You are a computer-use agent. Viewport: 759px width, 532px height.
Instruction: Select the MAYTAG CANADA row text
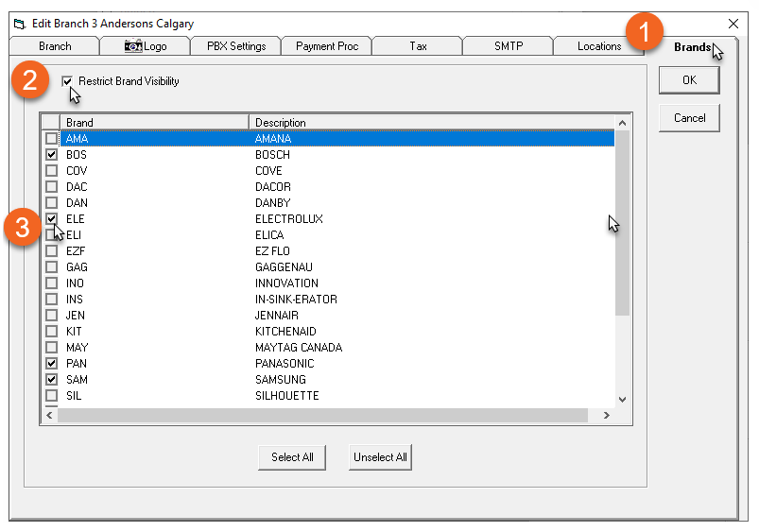click(x=299, y=347)
